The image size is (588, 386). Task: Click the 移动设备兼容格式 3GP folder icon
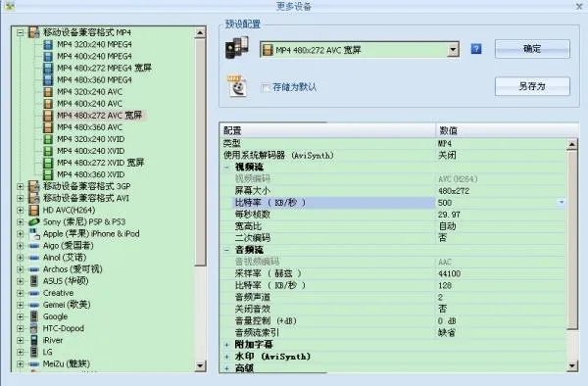(33, 186)
